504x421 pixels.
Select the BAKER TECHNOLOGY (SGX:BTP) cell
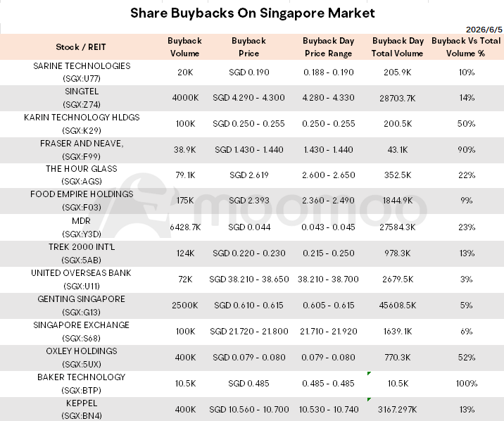pyautogui.click(x=82, y=384)
